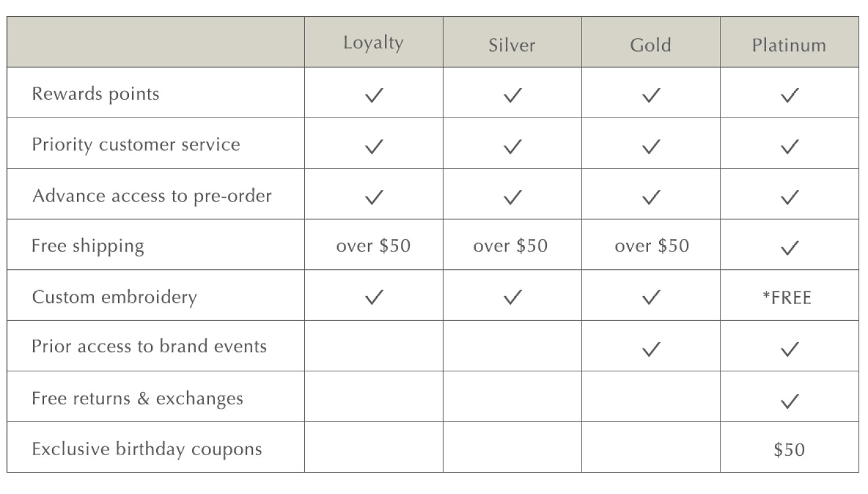Click the *FREE custom embroidery cell

(787, 298)
